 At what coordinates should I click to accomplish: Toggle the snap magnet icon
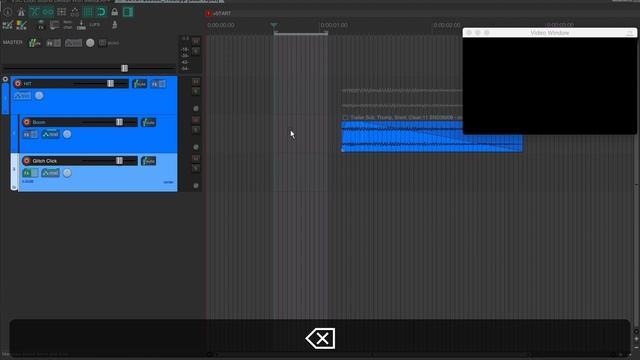(x=101, y=12)
